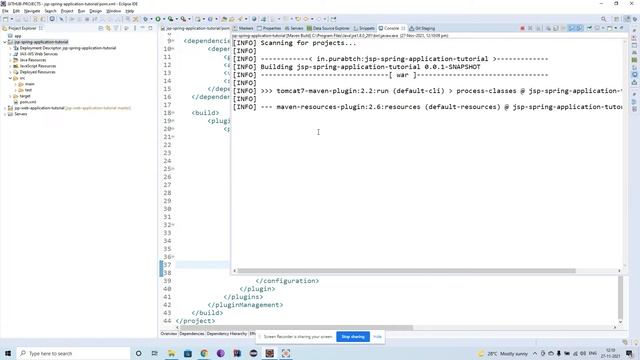Open the Help menu

click(x=129, y=11)
